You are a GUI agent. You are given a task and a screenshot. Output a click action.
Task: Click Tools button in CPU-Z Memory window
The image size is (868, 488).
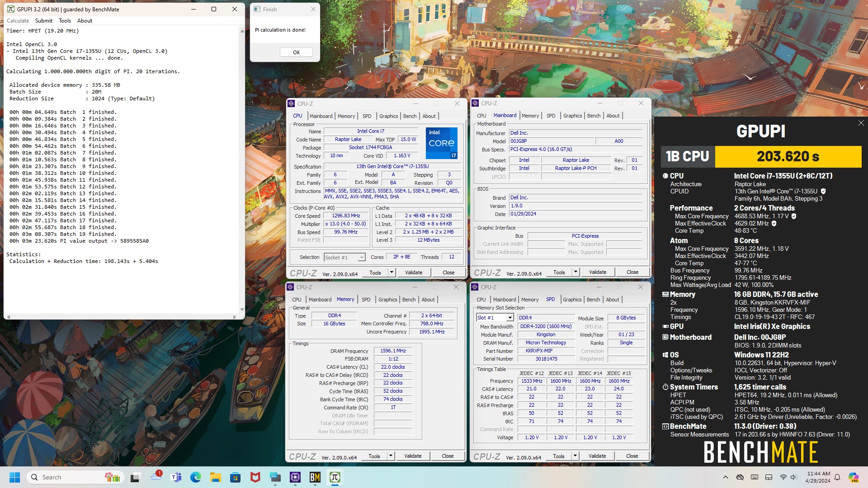pos(374,456)
